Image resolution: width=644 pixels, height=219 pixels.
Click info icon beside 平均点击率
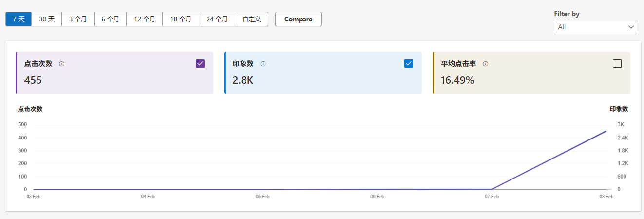coord(486,64)
